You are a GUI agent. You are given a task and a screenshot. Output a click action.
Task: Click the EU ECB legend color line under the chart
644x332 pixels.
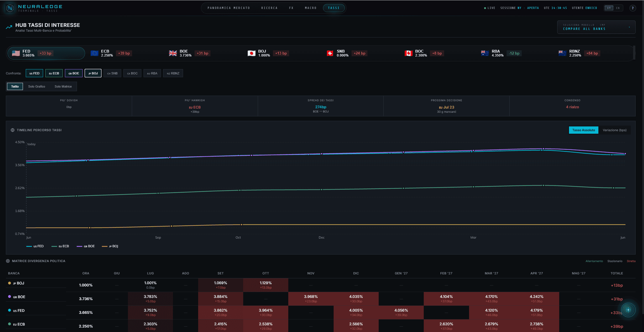[x=54, y=246]
